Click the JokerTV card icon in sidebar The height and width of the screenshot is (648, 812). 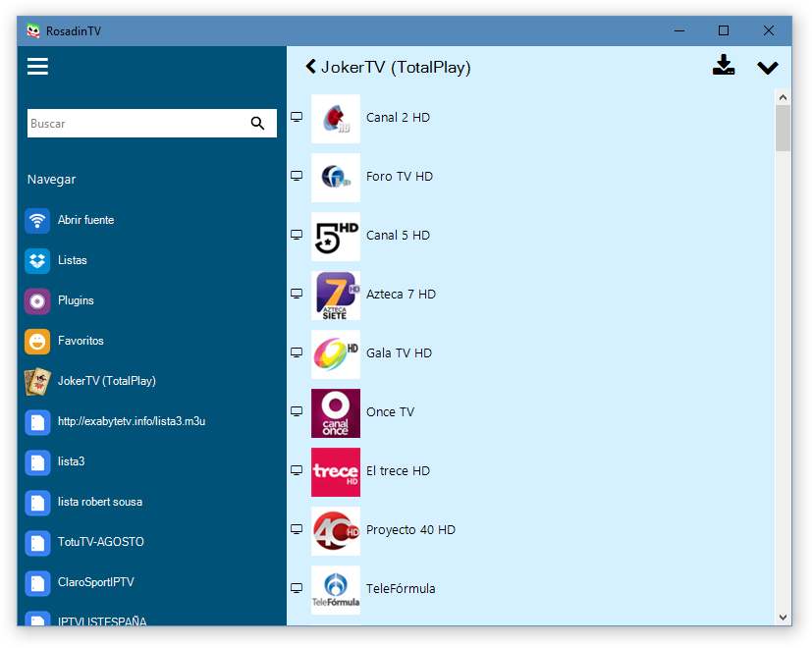(x=37, y=382)
